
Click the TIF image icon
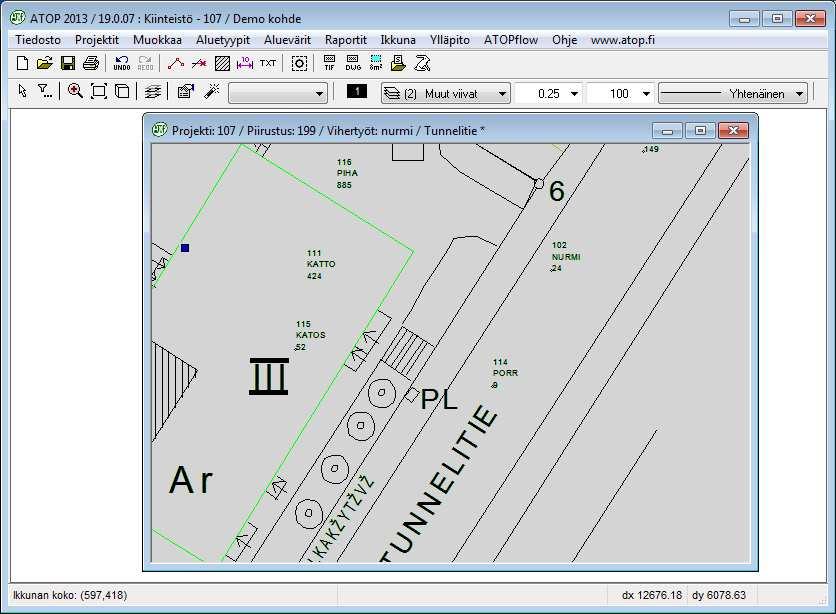[329, 63]
